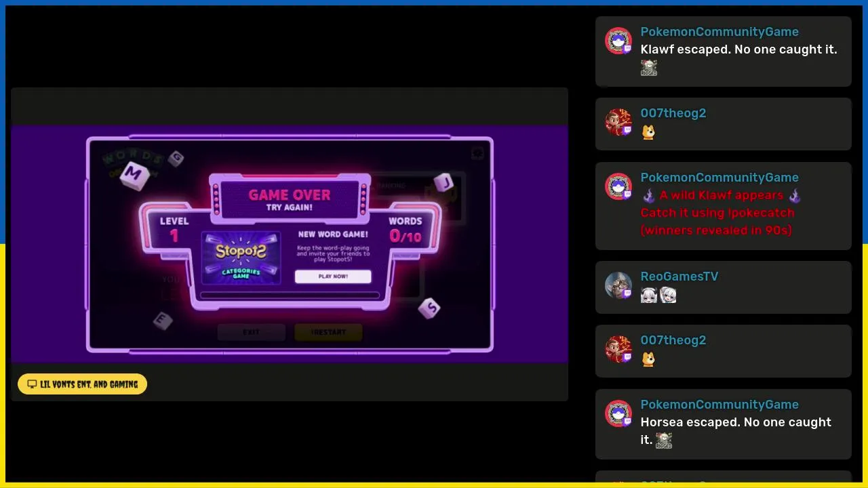Viewport: 868px width, 488px height.
Task: Click the 'Klawf escaped. No one caught it.' message
Action: click(x=738, y=49)
